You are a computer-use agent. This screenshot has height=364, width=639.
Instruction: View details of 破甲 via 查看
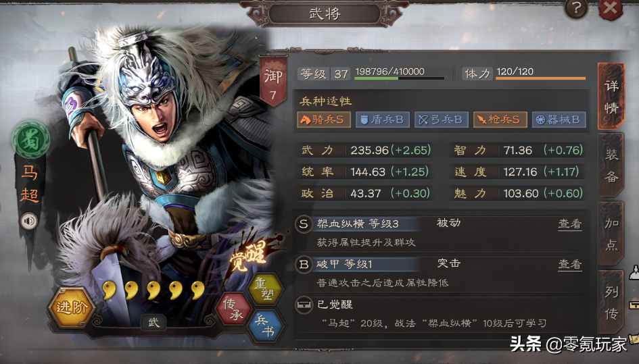pos(570,264)
